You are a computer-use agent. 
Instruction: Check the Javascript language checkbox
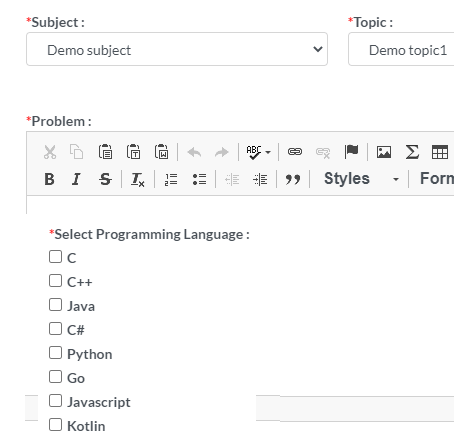[55, 401]
